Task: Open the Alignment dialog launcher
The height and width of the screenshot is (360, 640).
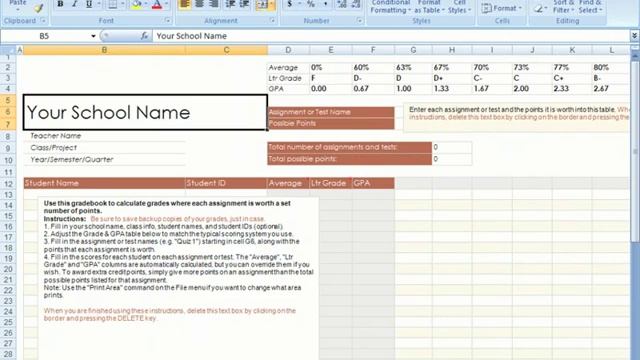Action: 272,20
